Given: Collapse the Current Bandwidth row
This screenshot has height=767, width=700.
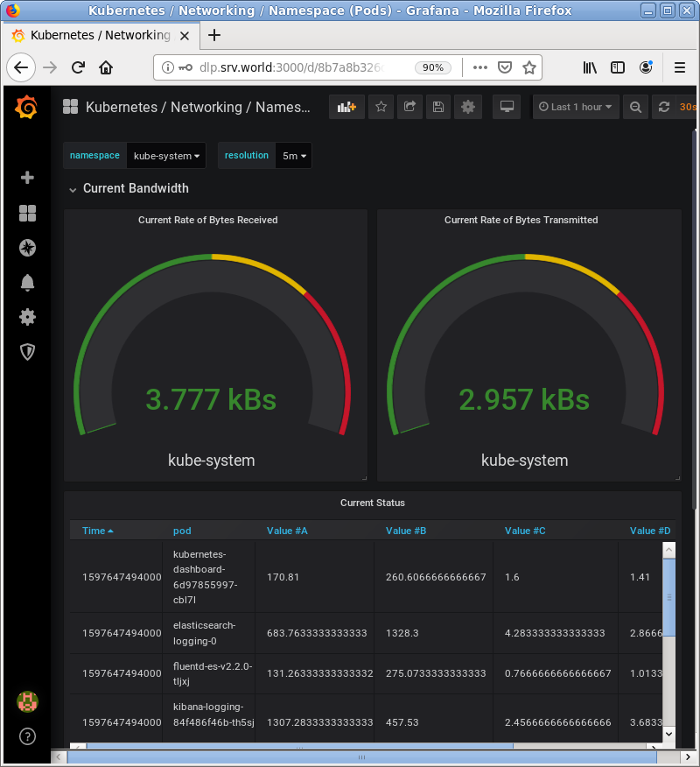Looking at the screenshot, I should (136, 188).
